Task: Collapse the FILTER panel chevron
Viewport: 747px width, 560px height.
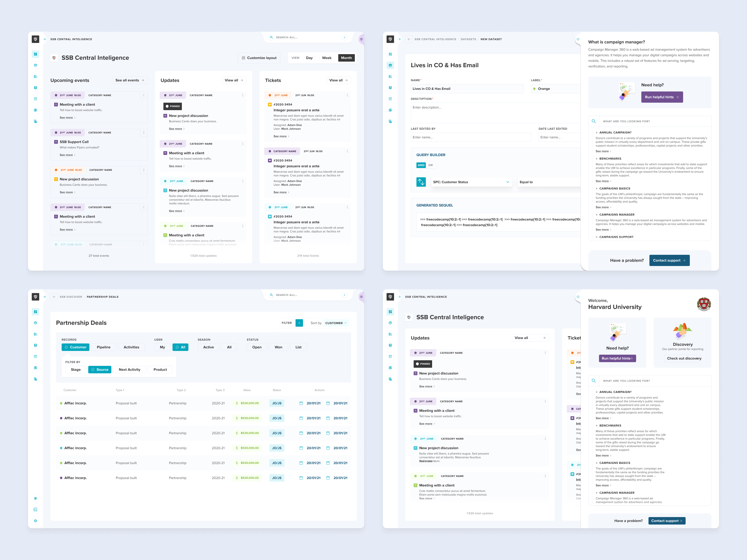Action: [299, 323]
